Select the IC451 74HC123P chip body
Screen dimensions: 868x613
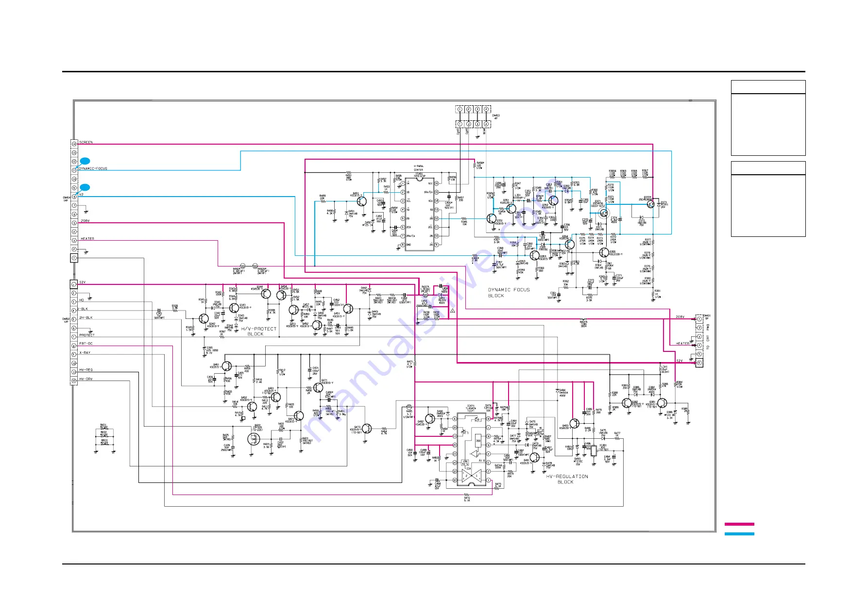click(420, 214)
